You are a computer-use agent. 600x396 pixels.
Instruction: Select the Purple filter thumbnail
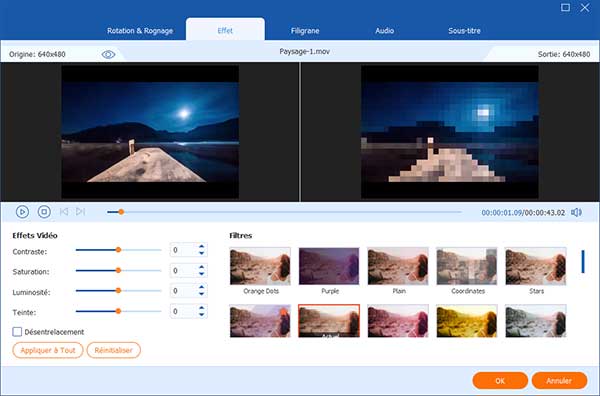(x=329, y=266)
